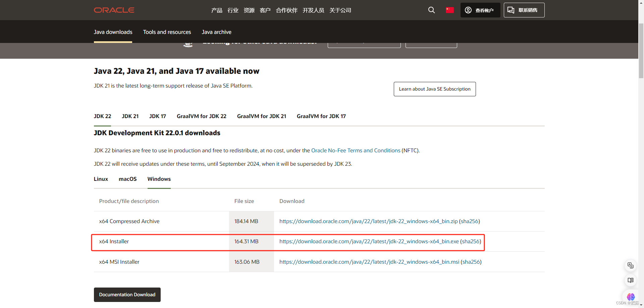Switch to Tools and resources tab
This screenshot has width=644, height=308.
coord(167,32)
